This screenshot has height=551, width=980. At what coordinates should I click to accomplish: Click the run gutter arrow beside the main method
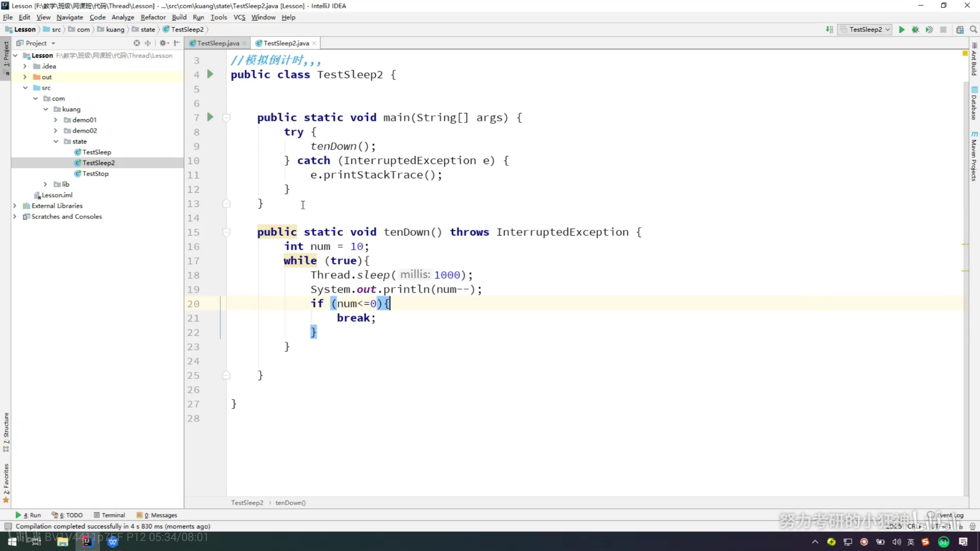(210, 117)
